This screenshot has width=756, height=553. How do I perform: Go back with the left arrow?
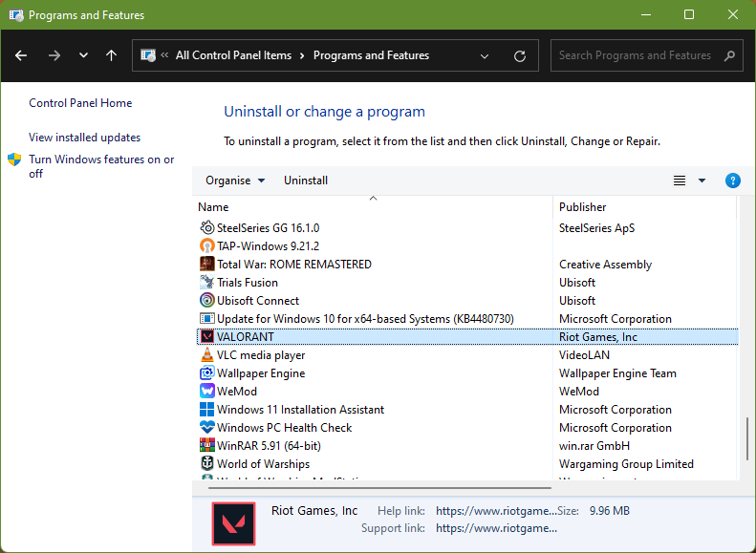[21, 55]
